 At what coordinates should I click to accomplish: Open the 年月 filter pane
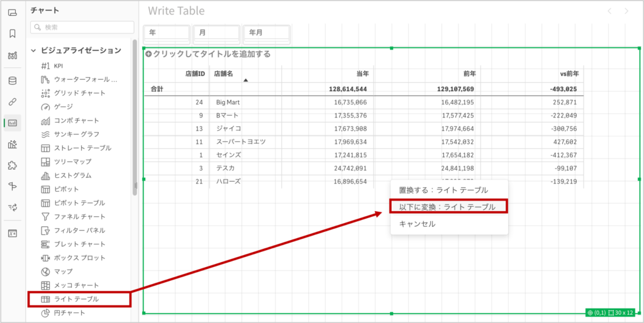[266, 32]
